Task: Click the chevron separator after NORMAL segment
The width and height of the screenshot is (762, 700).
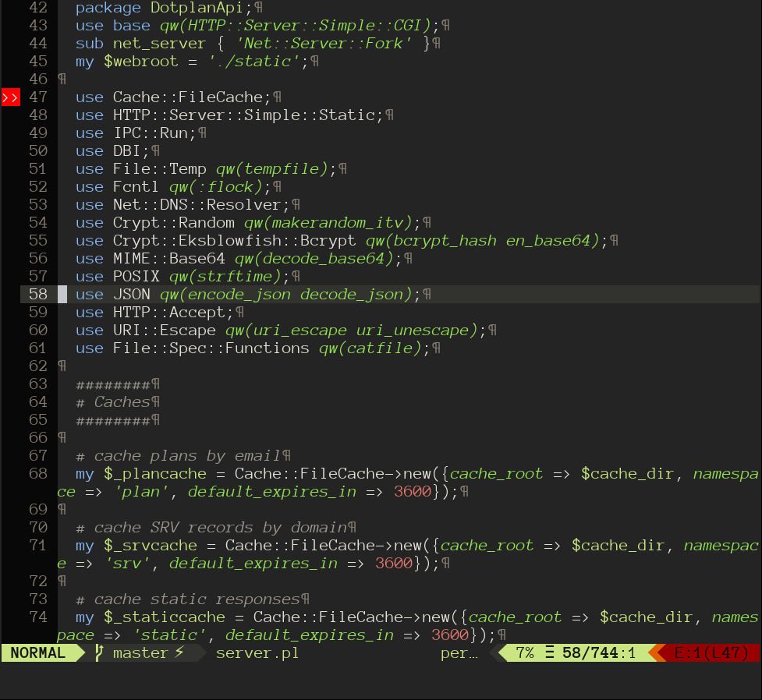Action: [80, 652]
